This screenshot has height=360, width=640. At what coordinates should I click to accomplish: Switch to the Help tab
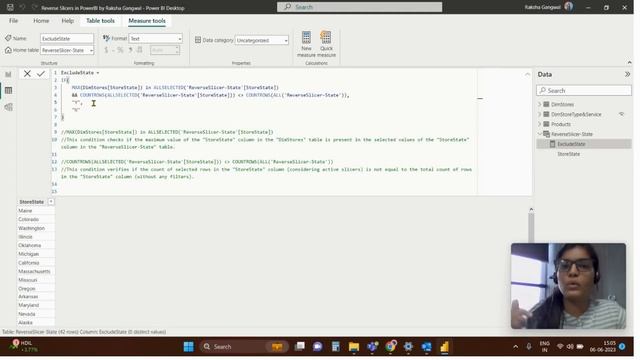coord(68,21)
